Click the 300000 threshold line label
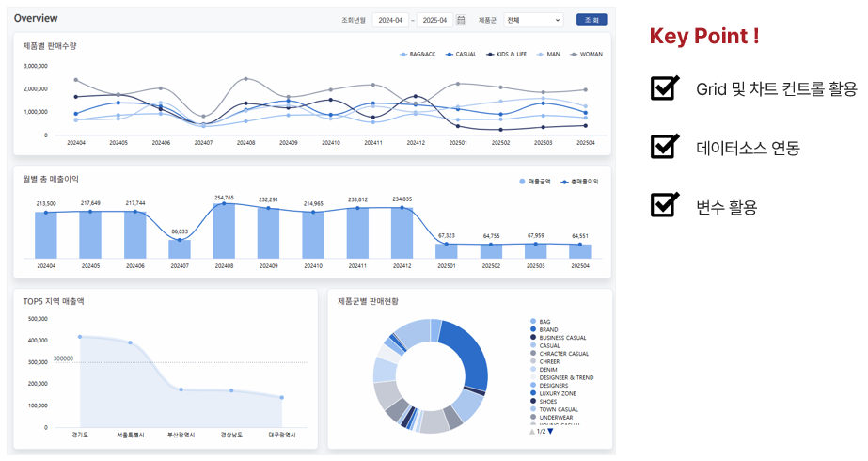Viewport: 868px width, 461px height. [x=64, y=358]
